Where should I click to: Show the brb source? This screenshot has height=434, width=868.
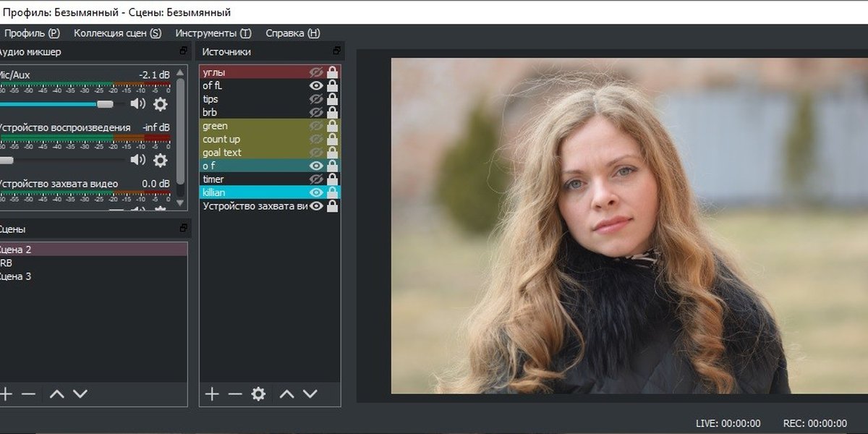tap(316, 112)
